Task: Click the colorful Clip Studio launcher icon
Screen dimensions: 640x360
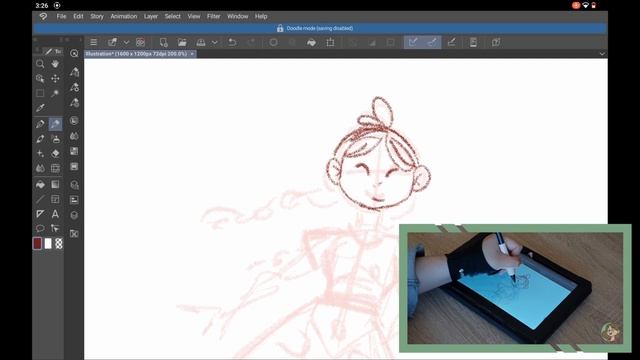Action: pyautogui.click(x=140, y=42)
